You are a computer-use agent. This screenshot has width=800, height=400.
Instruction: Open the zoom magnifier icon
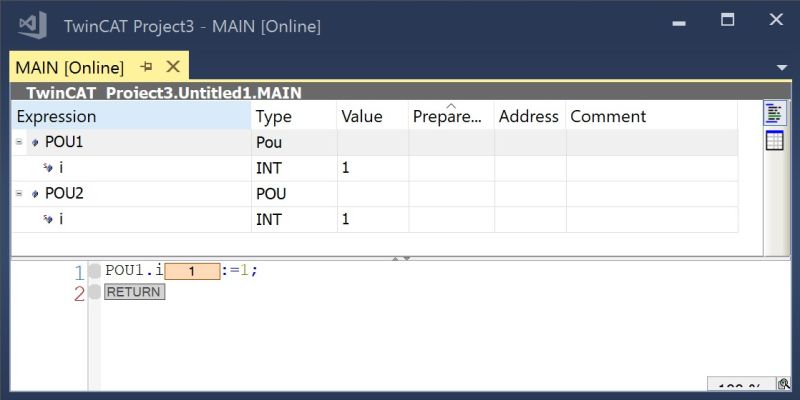click(783, 384)
